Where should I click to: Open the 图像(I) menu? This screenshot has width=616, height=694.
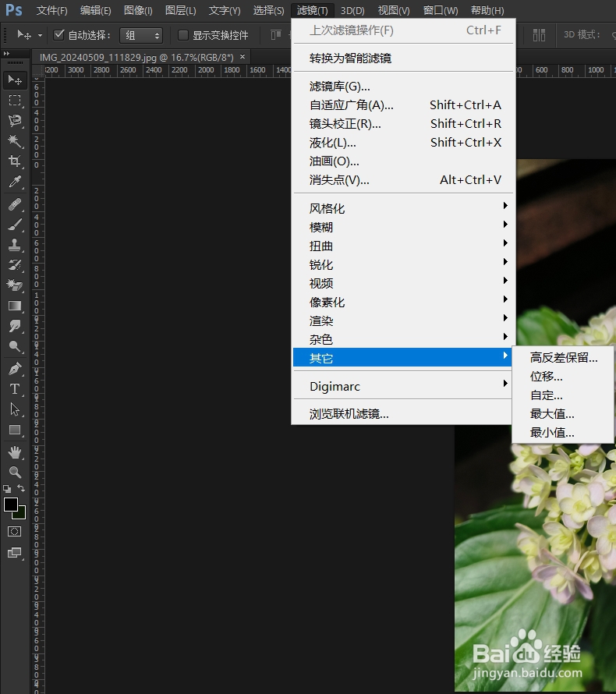click(x=138, y=10)
